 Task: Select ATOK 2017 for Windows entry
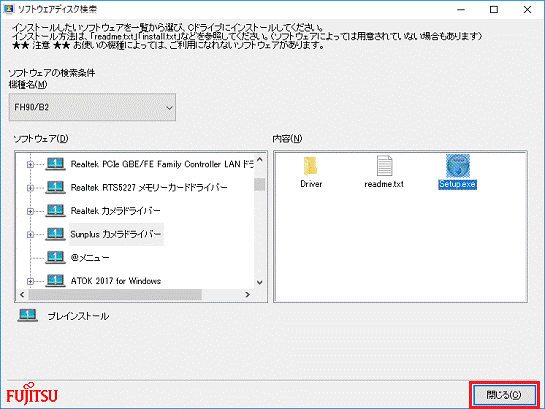116,281
